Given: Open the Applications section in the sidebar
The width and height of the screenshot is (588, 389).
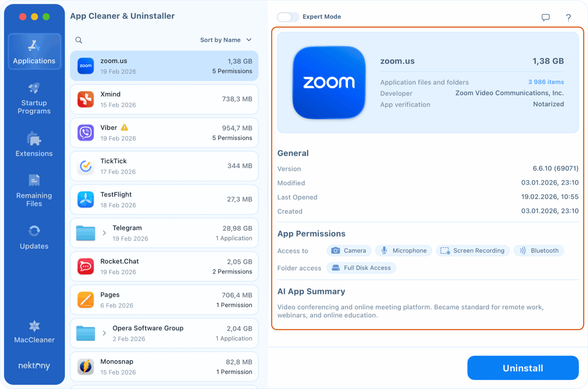Looking at the screenshot, I should pyautogui.click(x=34, y=51).
